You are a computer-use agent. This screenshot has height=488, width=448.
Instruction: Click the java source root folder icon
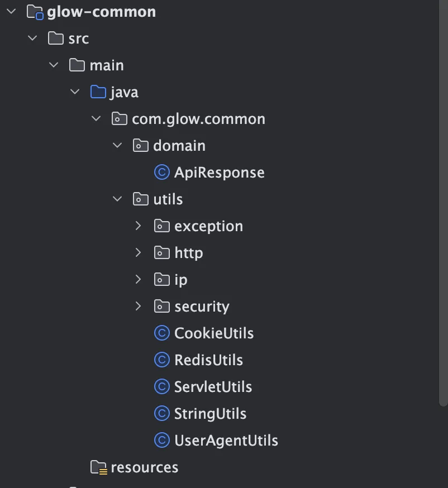point(98,92)
